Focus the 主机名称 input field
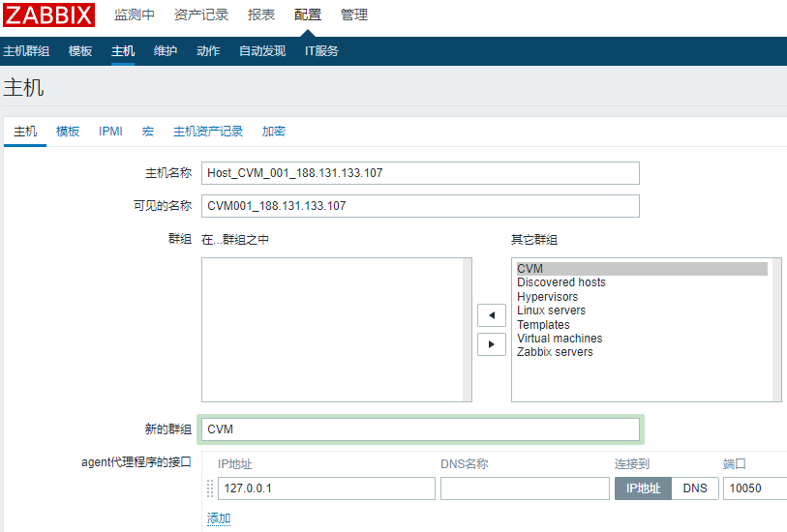The width and height of the screenshot is (787, 532). 420,173
